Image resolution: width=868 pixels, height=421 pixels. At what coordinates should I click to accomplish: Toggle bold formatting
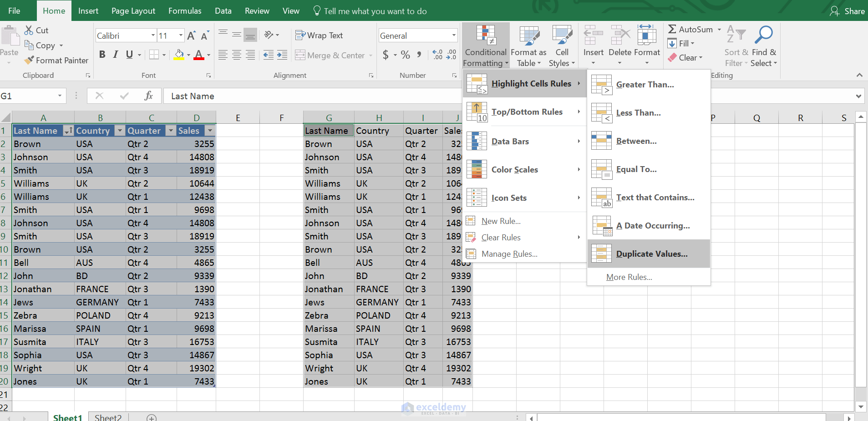[x=102, y=54]
